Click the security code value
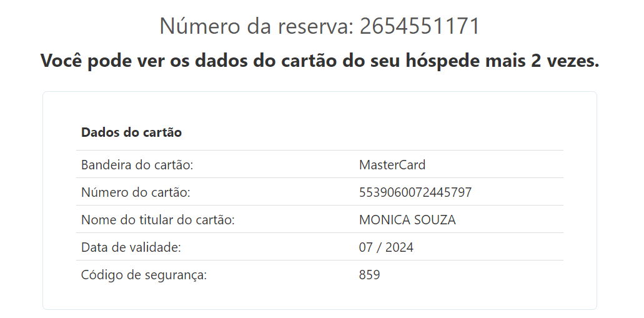Viewport: 644px width, 318px height. (369, 275)
